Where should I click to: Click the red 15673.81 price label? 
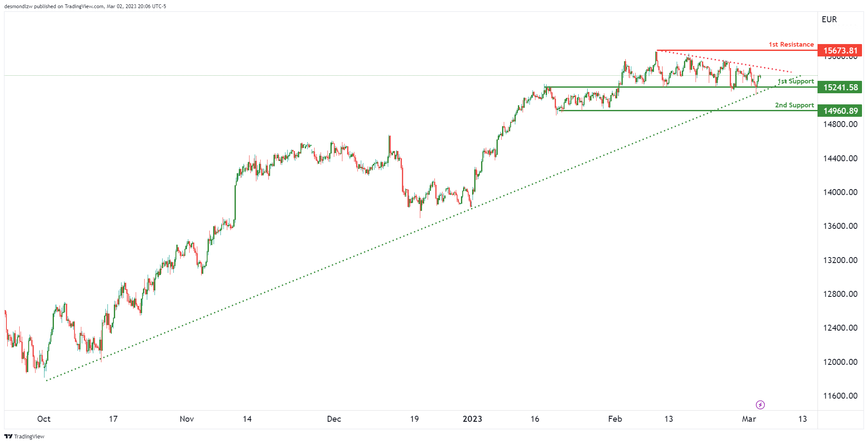click(x=840, y=50)
